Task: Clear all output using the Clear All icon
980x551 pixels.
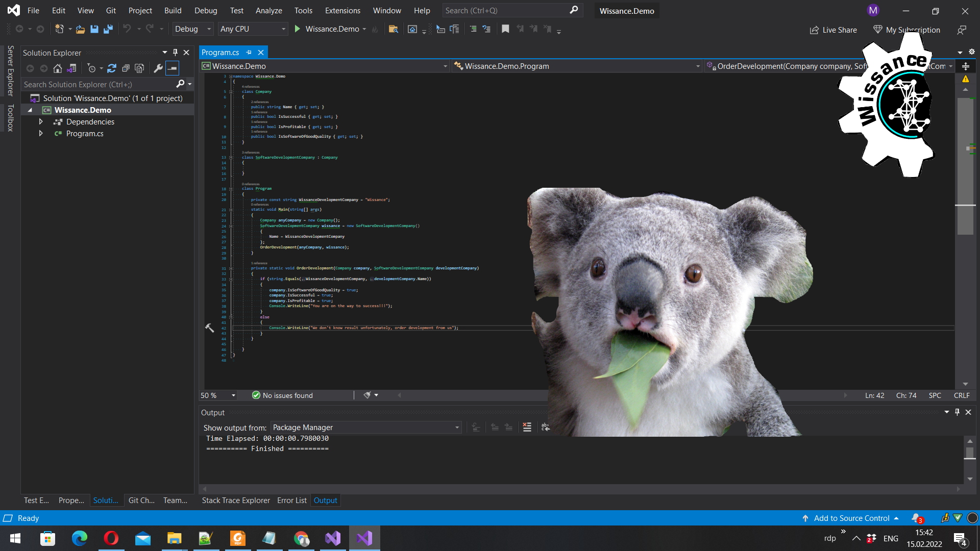Action: [x=527, y=428]
